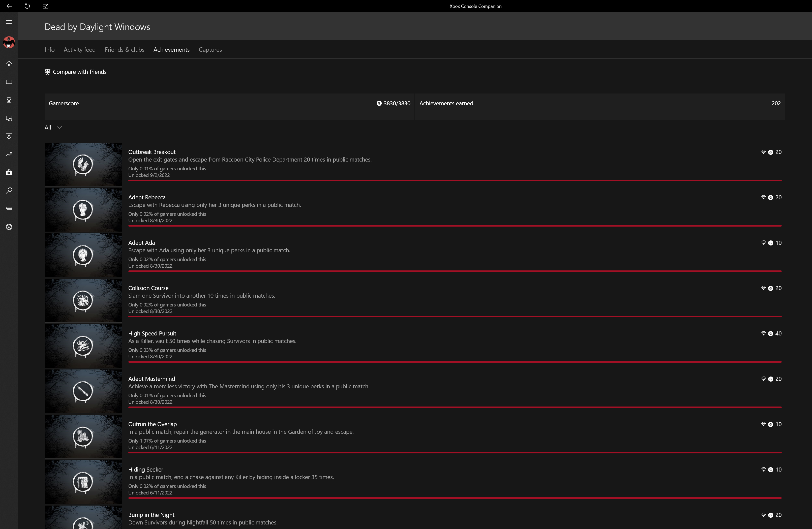812x529 pixels.
Task: Click the Adept Ada red progress bar
Action: (455, 271)
